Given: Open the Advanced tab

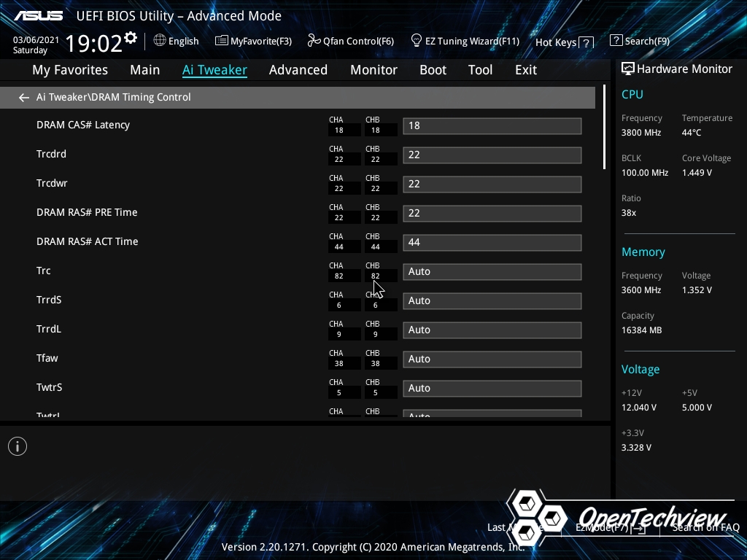Looking at the screenshot, I should (x=298, y=70).
